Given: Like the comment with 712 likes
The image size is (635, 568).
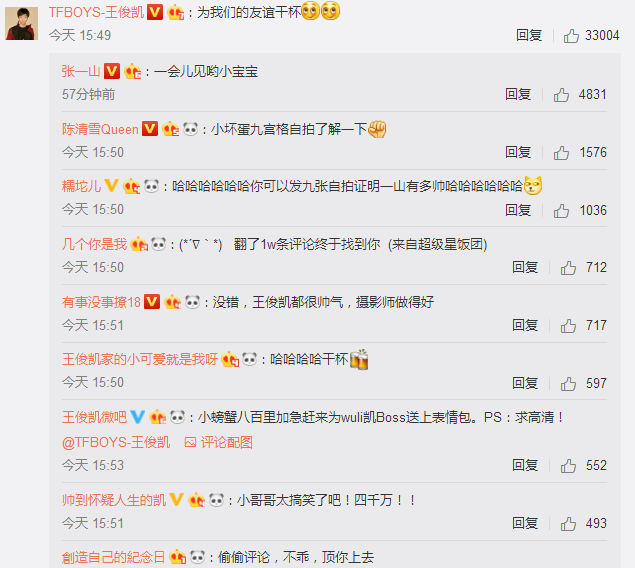Looking at the screenshot, I should point(568,268).
